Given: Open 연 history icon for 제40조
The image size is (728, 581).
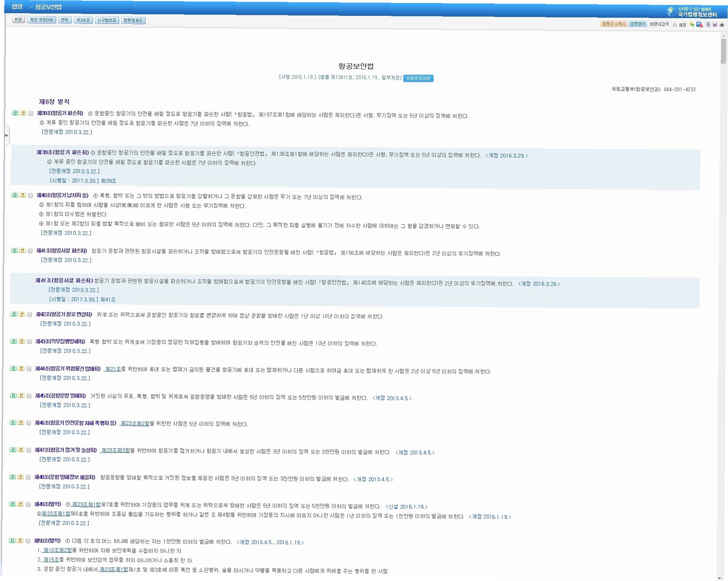Looking at the screenshot, I should pyautogui.click(x=23, y=195).
